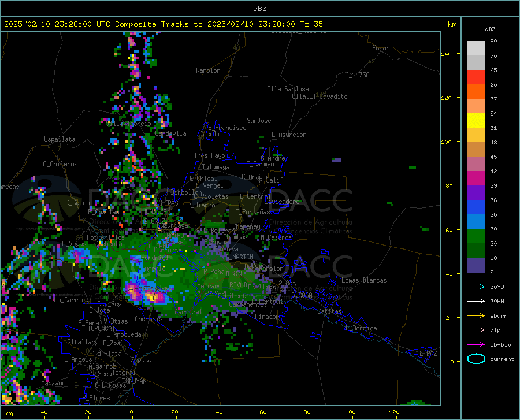Click the TUNUYAN map label
The height and width of the screenshot is (420, 520).
[x=134, y=381]
